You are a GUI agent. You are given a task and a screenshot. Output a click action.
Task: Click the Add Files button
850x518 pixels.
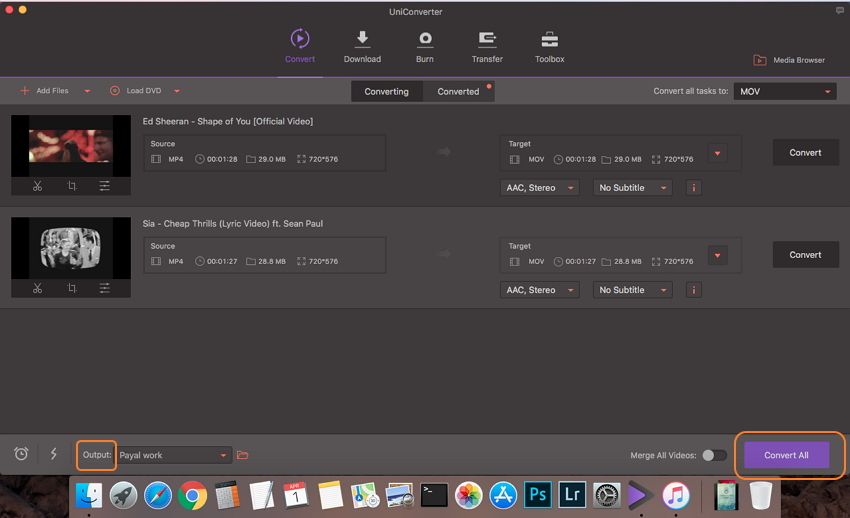click(44, 90)
